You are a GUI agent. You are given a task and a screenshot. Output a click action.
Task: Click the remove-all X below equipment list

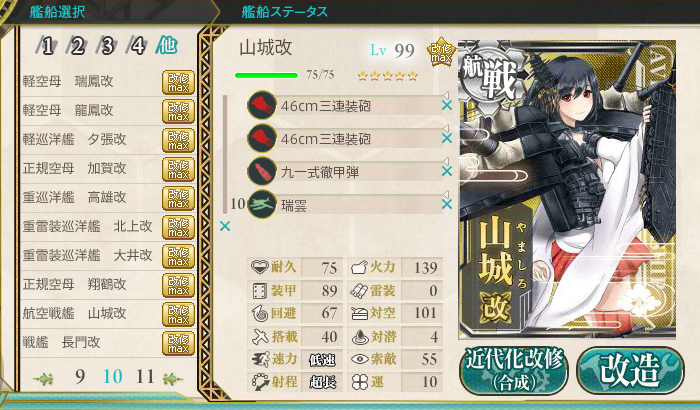(225, 226)
